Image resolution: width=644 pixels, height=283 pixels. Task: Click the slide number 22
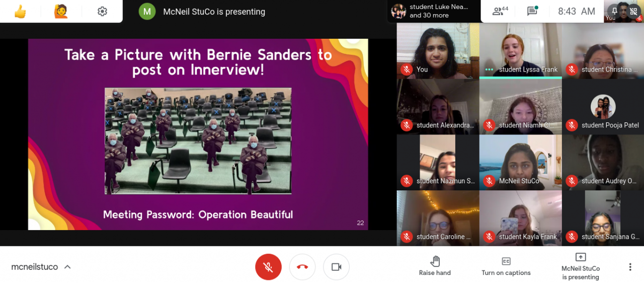(360, 223)
